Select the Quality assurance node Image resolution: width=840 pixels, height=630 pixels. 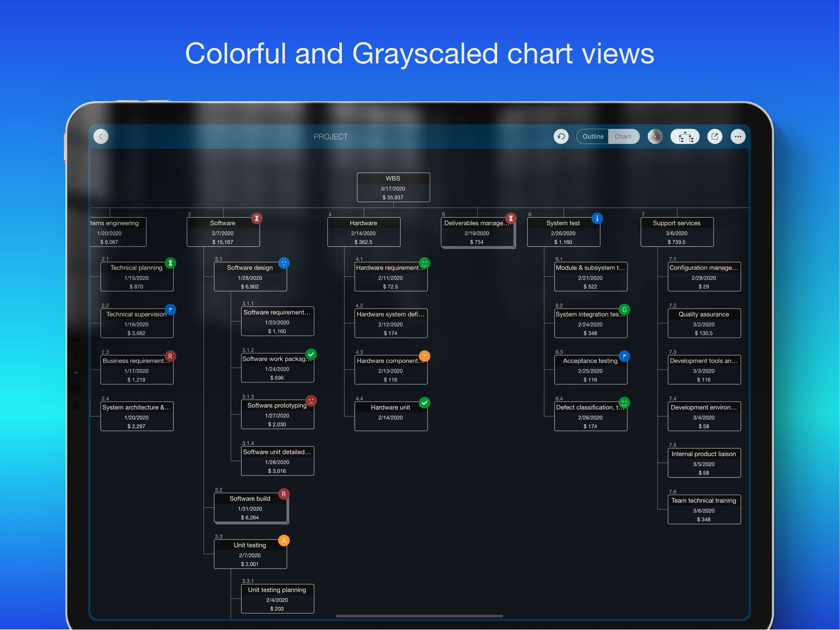[704, 323]
